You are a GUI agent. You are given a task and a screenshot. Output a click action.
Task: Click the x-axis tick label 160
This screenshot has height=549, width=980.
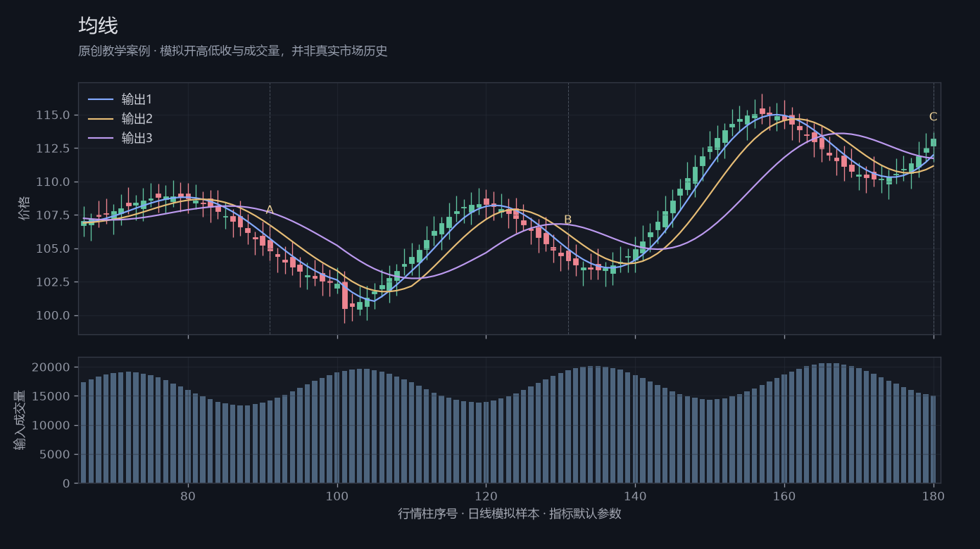pos(784,495)
